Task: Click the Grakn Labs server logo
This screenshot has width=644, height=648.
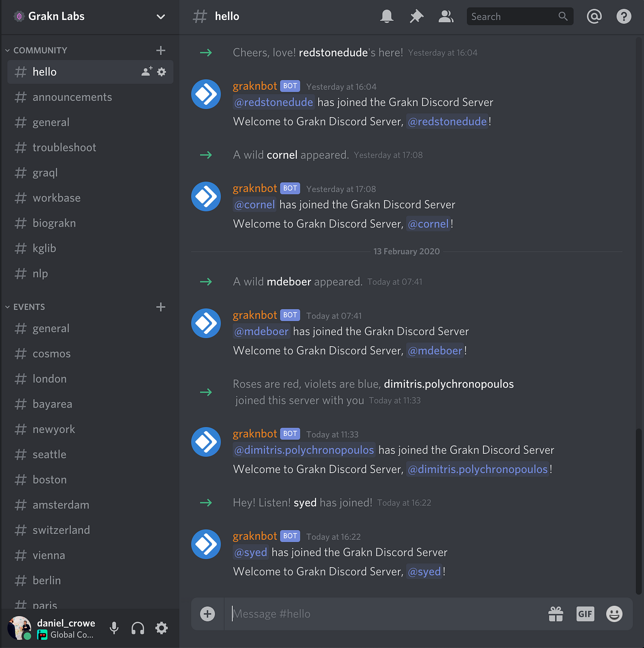Action: pos(19,17)
